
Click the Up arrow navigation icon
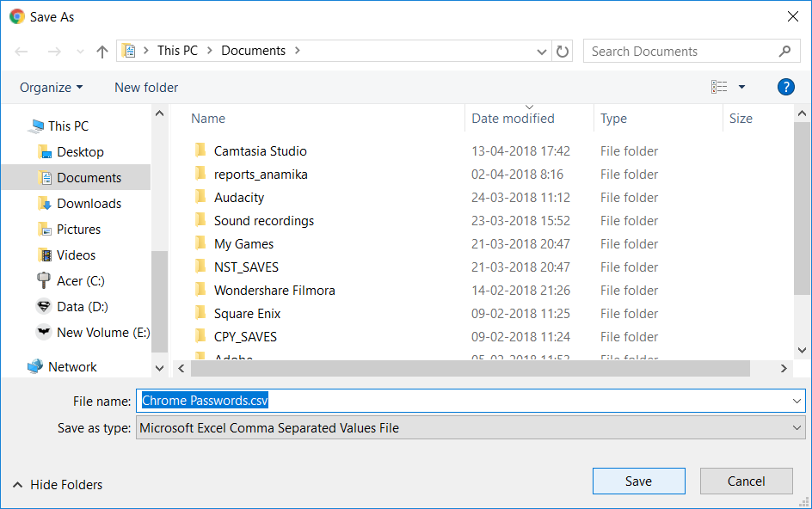102,52
